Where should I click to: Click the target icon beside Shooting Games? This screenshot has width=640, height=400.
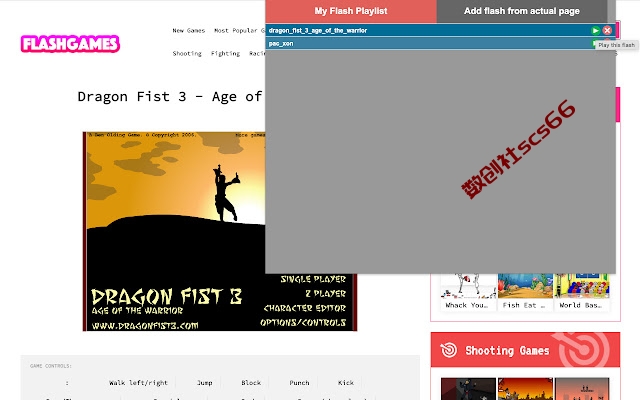(449, 350)
